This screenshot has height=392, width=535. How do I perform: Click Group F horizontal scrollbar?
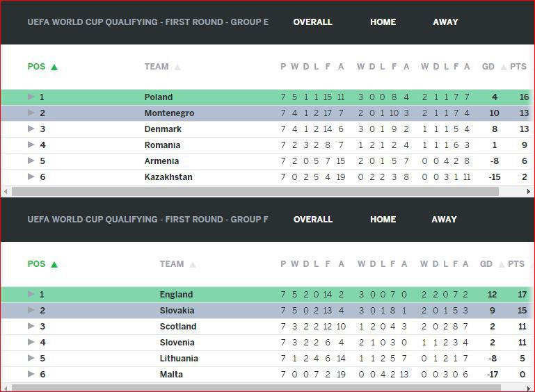pyautogui.click(x=264, y=388)
